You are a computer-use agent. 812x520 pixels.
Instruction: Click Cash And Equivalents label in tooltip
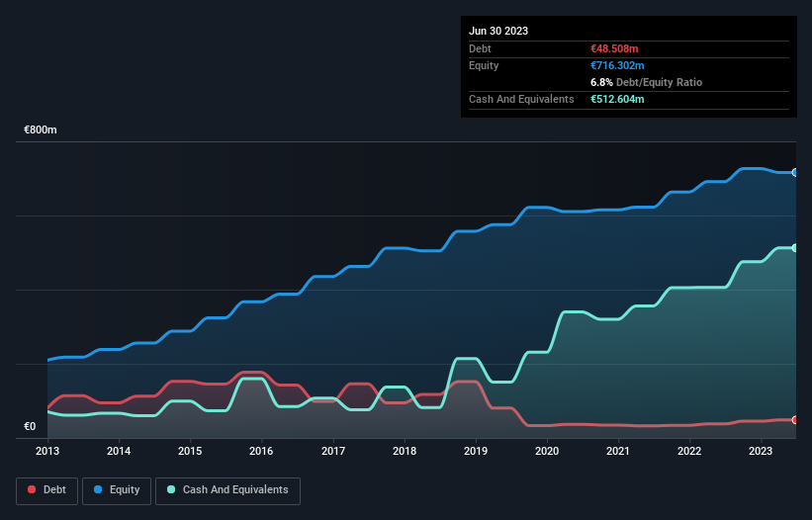click(521, 99)
